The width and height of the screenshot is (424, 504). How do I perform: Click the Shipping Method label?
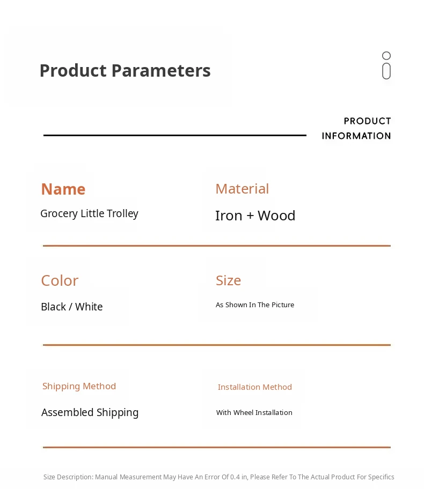point(79,386)
